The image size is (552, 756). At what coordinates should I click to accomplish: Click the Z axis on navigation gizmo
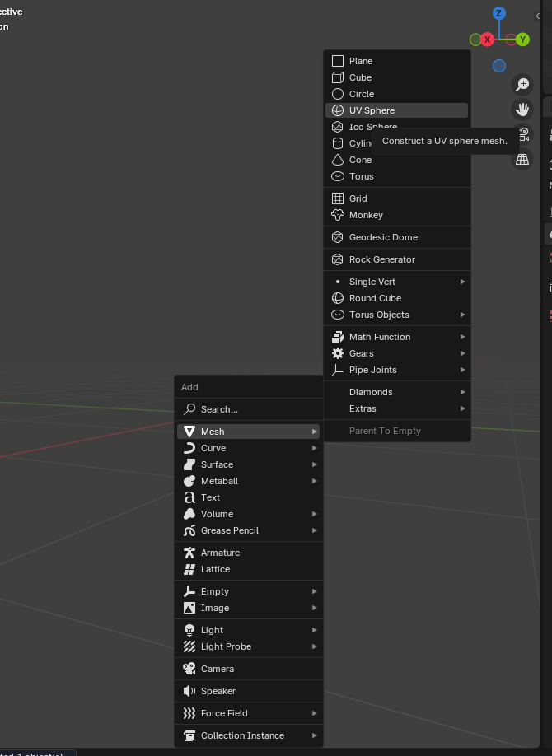point(499,13)
